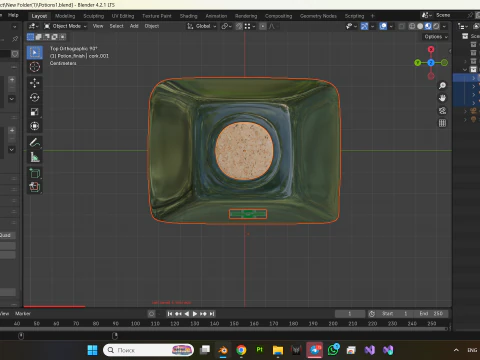Select the Scale tool
The height and width of the screenshot is (360, 480).
[35, 112]
